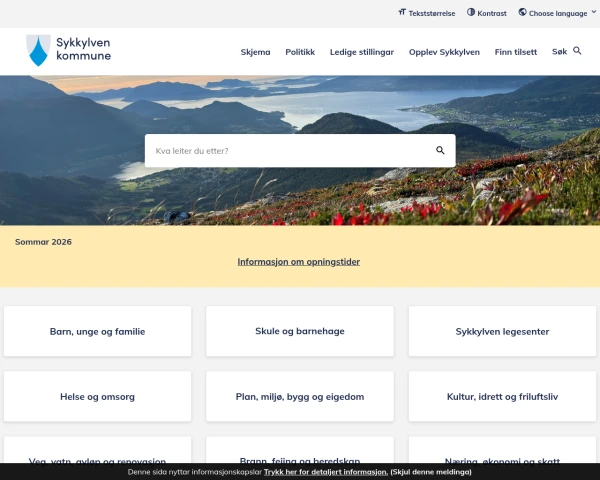The height and width of the screenshot is (480, 600).
Task: Click the globe language icon
Action: pyautogui.click(x=522, y=12)
